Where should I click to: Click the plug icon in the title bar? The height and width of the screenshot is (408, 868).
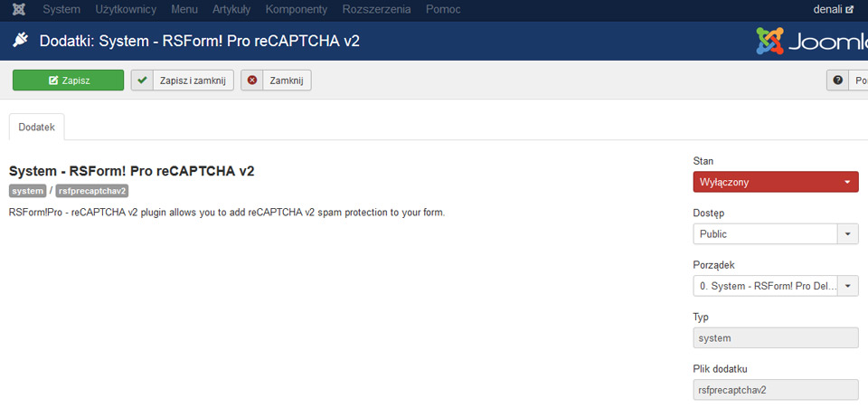pyautogui.click(x=21, y=41)
